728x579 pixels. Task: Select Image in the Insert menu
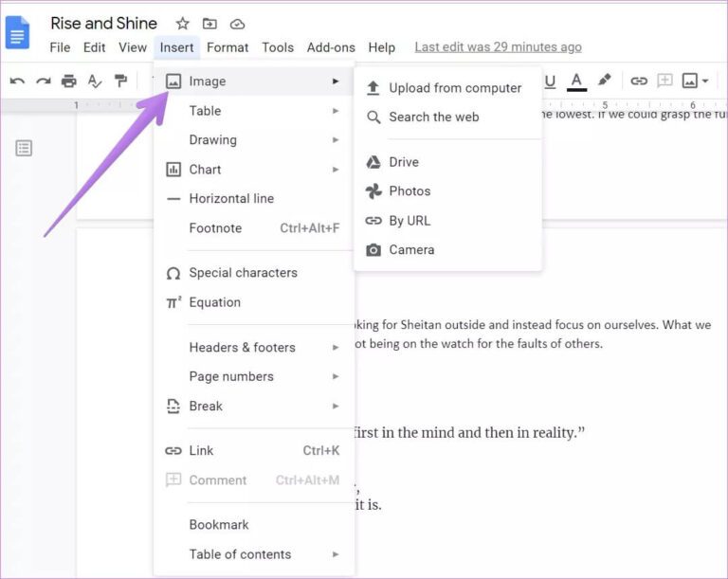[x=253, y=81]
